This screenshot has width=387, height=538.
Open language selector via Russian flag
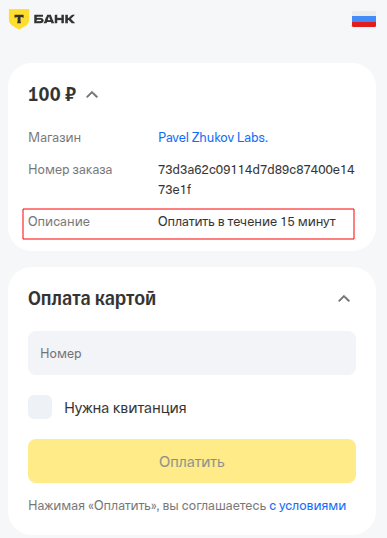(x=364, y=19)
